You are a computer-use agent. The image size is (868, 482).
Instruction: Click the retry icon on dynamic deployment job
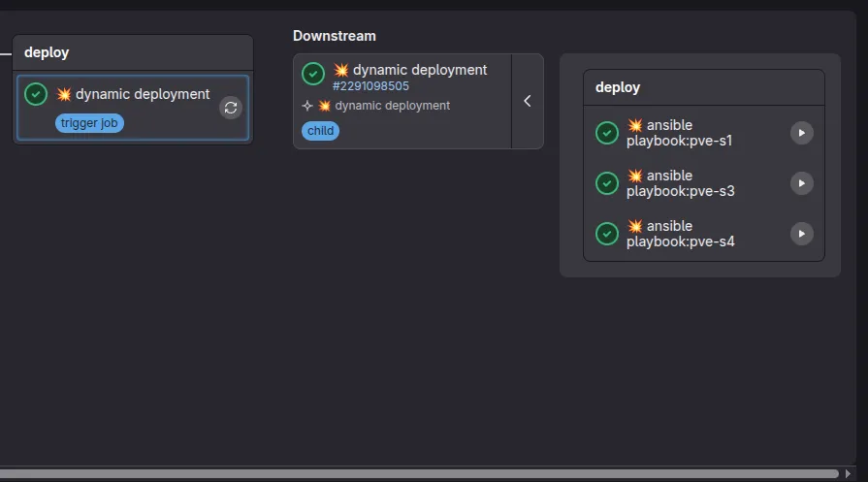point(230,108)
